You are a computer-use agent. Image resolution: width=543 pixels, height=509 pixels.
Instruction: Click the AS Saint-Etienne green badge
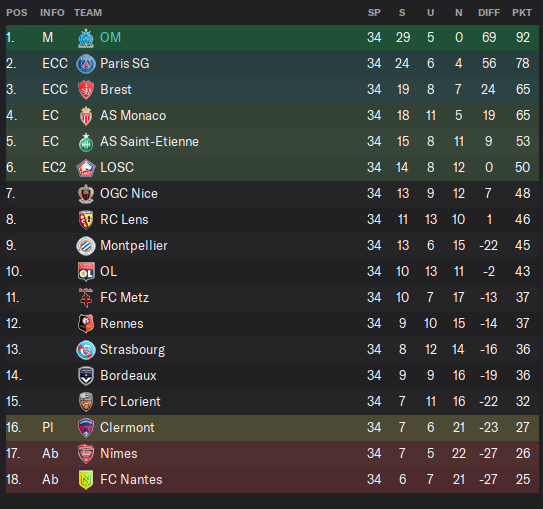[86, 142]
